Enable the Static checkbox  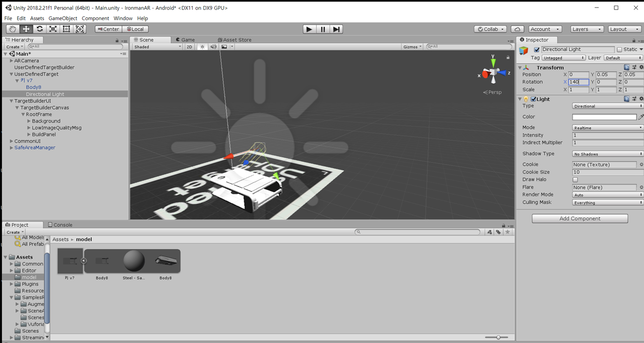(619, 49)
